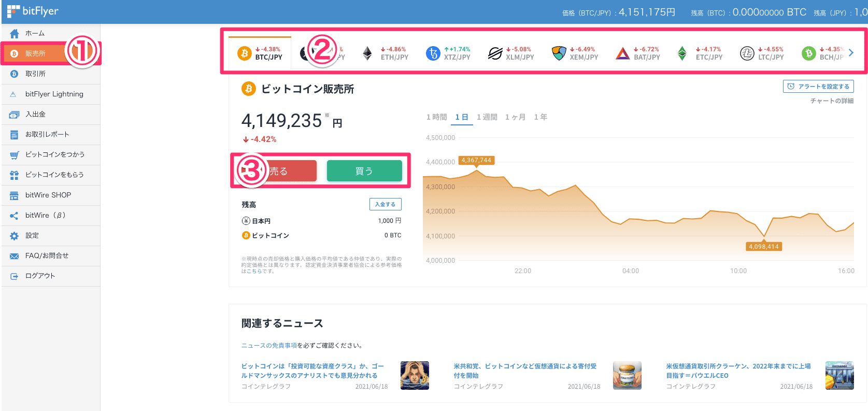Open FAQ/お問合せ in sidebar
Viewport: 868px width, 411px height.
pyautogui.click(x=51, y=256)
